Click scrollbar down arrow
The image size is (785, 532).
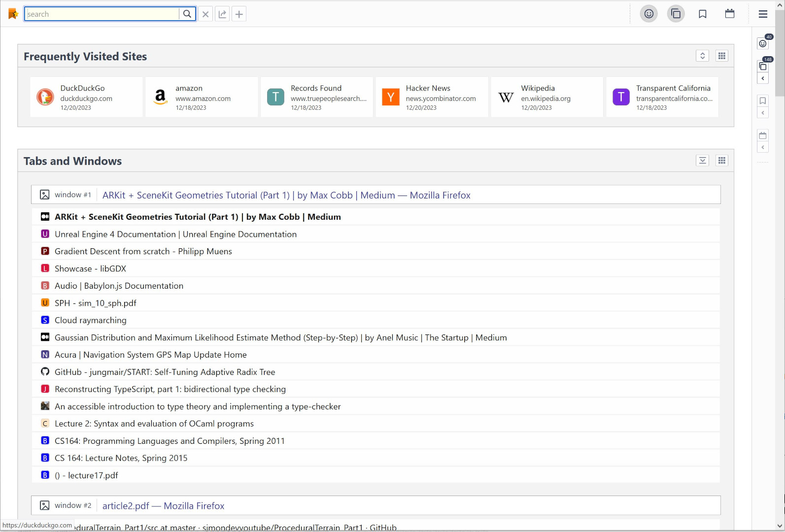[x=780, y=526]
